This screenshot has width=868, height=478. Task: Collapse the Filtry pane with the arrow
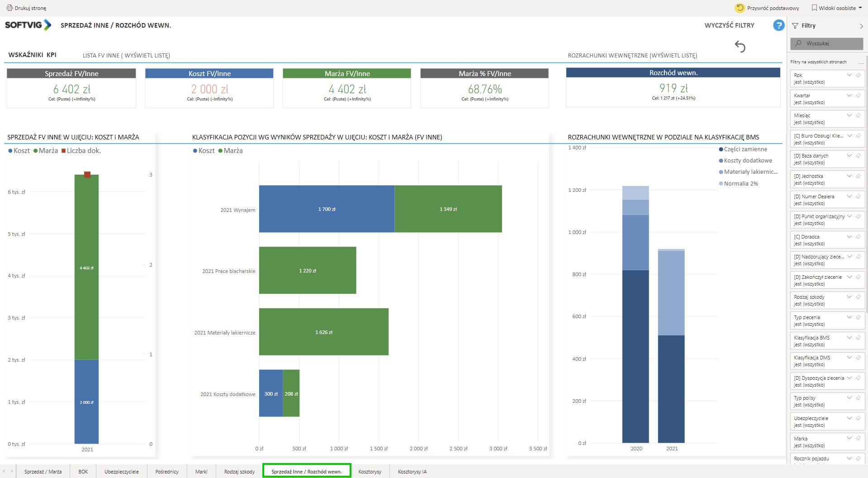(861, 26)
